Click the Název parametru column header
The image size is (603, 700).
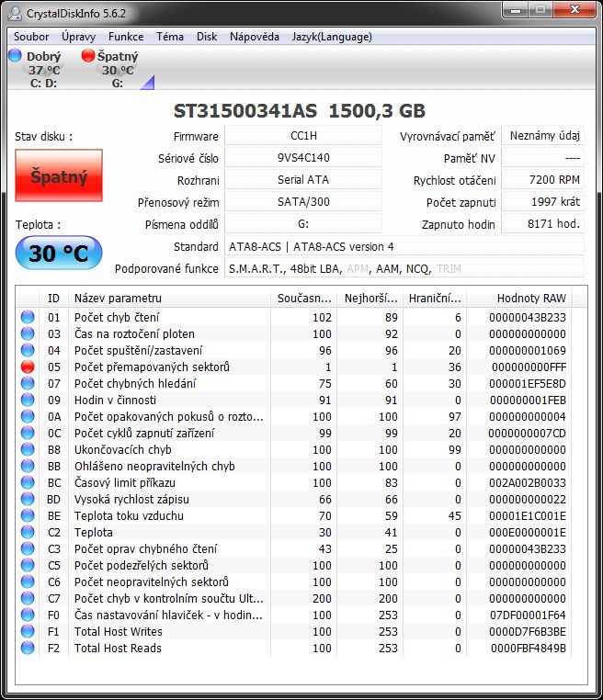[x=169, y=299]
